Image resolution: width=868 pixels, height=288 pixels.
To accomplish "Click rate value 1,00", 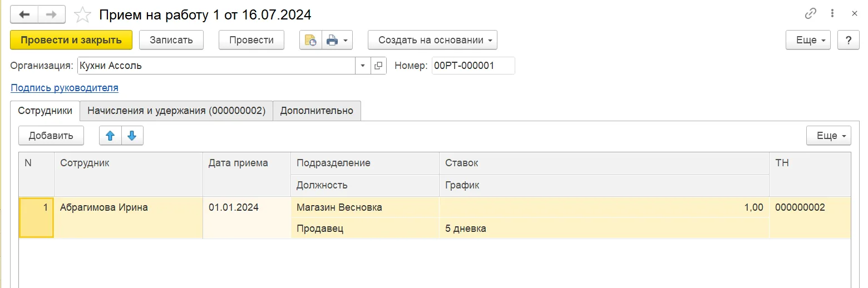I will pos(604,207).
